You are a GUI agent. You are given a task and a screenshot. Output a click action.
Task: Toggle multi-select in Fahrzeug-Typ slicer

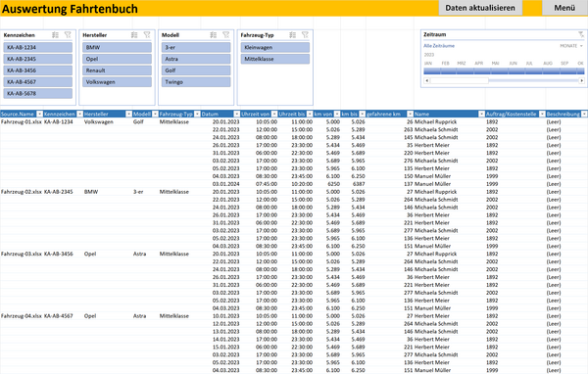pos(293,35)
